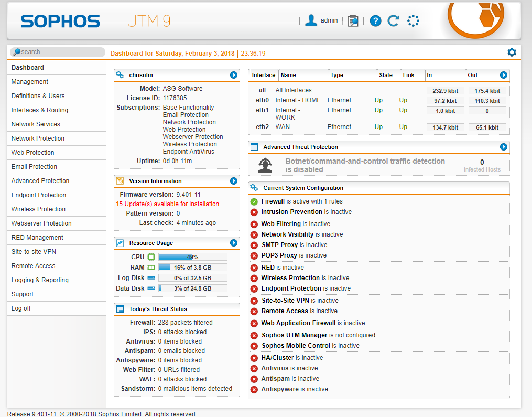Click the License ID 1176385 value
Viewport: 532px width, 417px height.
pyautogui.click(x=175, y=98)
